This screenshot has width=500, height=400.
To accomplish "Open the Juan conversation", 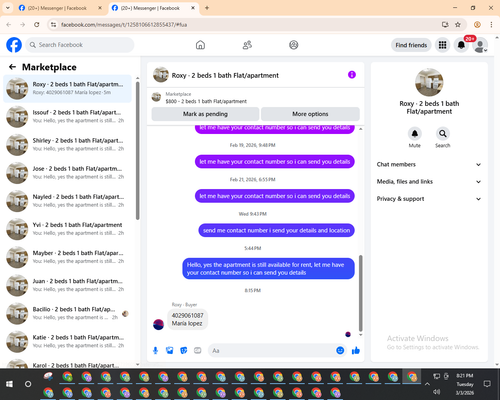I will [67, 285].
